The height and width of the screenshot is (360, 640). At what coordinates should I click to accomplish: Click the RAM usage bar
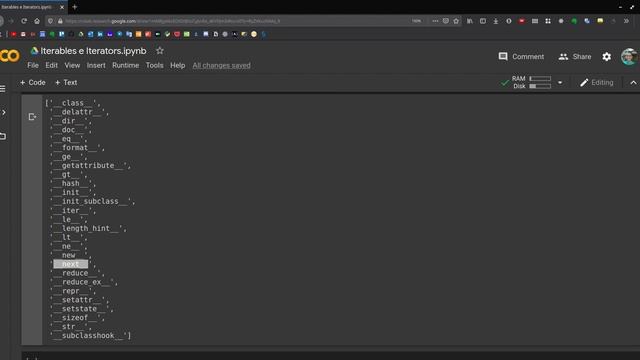540,78
